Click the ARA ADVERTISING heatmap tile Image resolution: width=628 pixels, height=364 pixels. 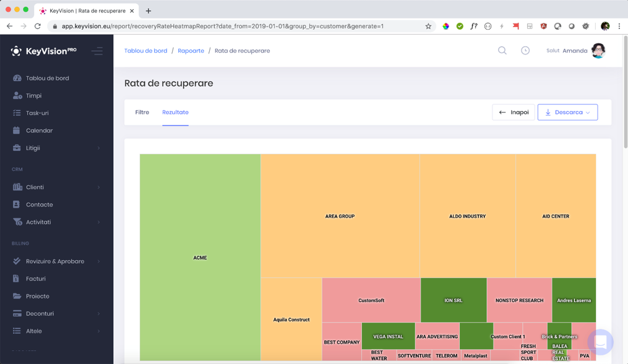[x=437, y=336]
